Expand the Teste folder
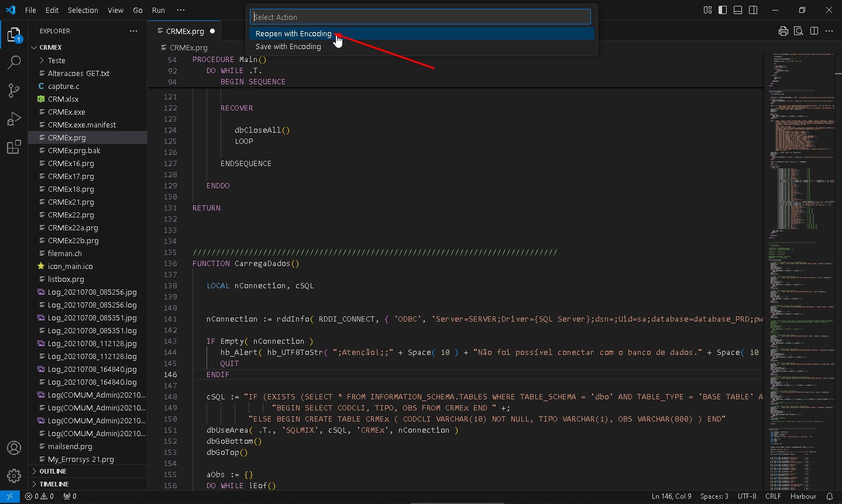The width and height of the screenshot is (842, 504). [56, 60]
